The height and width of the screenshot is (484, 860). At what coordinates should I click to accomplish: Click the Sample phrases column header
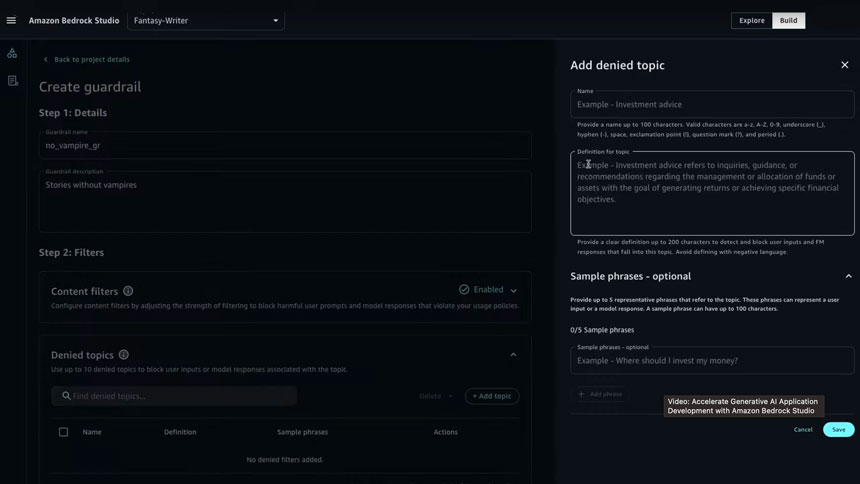coord(302,432)
